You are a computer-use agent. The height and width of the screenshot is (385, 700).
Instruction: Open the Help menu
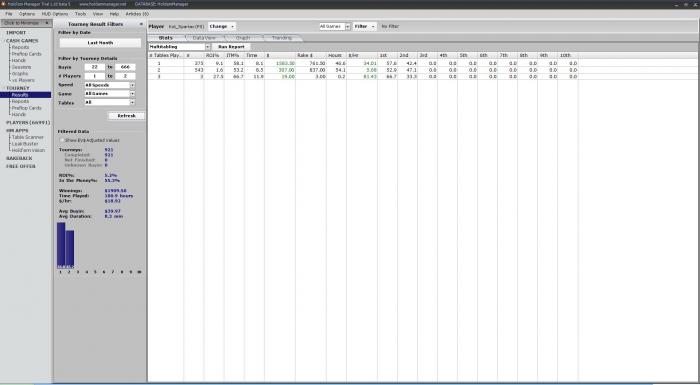click(114, 14)
